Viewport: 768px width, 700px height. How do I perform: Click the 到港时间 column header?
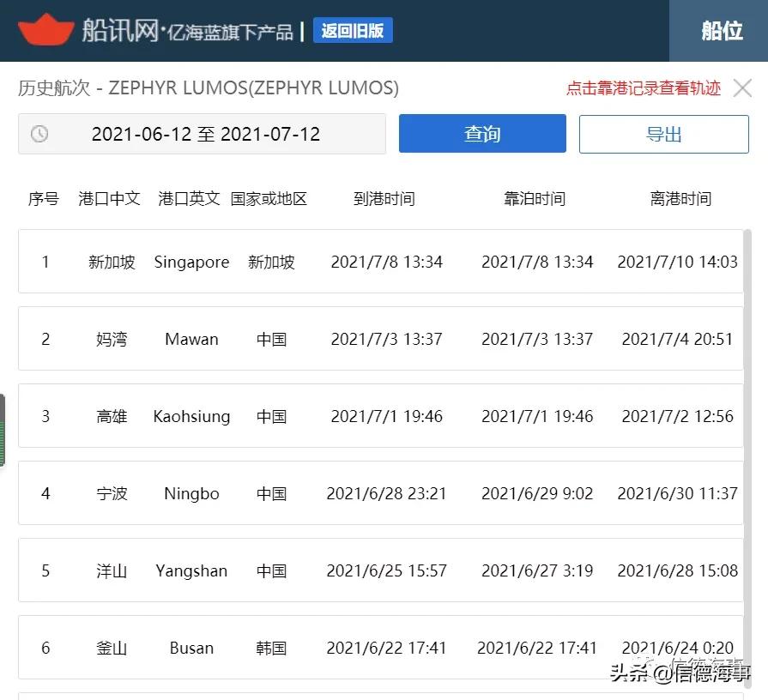pos(384,198)
